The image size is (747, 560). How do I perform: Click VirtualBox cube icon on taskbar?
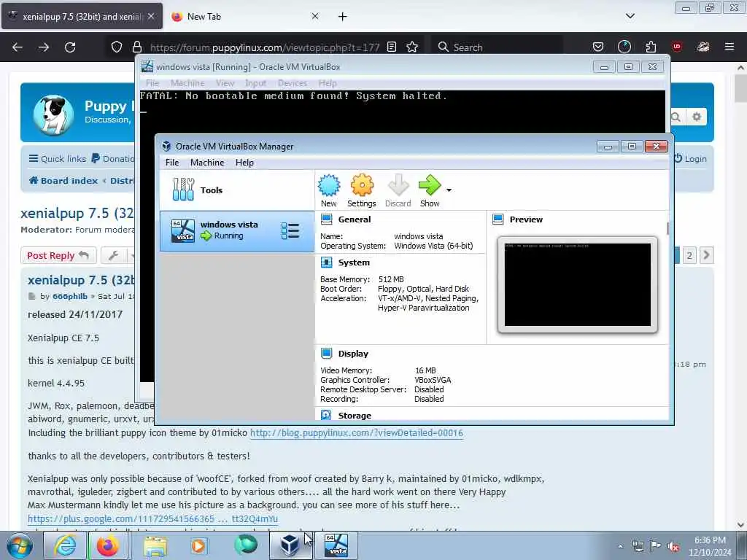coord(289,545)
